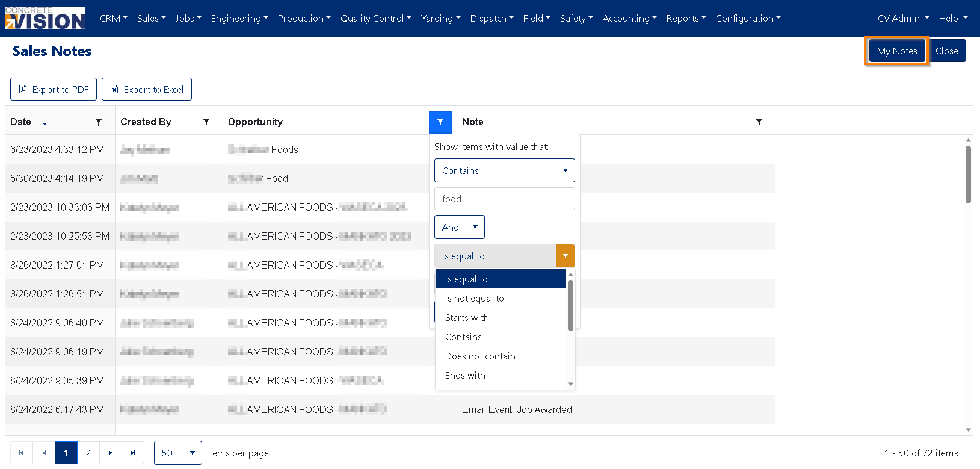Click the filter text field containing 'food'
This screenshot has height=469, width=980.
tap(505, 199)
